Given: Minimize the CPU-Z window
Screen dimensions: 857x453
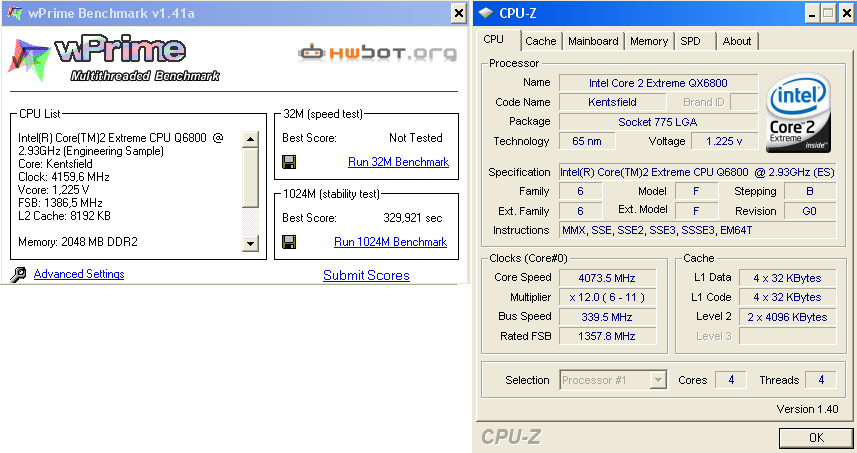Looking at the screenshot, I should tap(812, 14).
